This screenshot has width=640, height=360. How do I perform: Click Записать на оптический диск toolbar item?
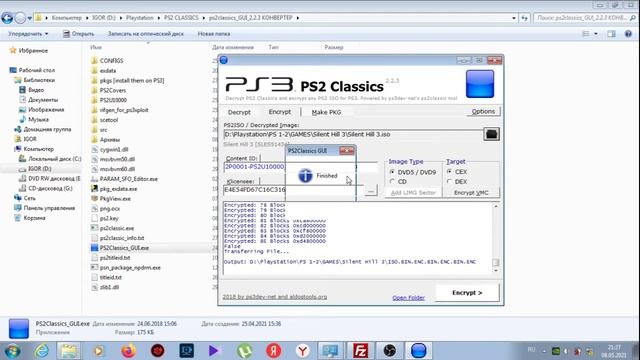click(x=146, y=34)
